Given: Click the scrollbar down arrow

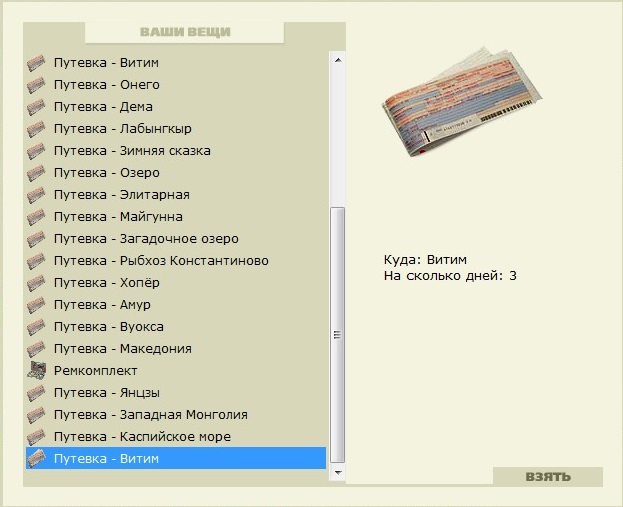Looking at the screenshot, I should click(338, 473).
